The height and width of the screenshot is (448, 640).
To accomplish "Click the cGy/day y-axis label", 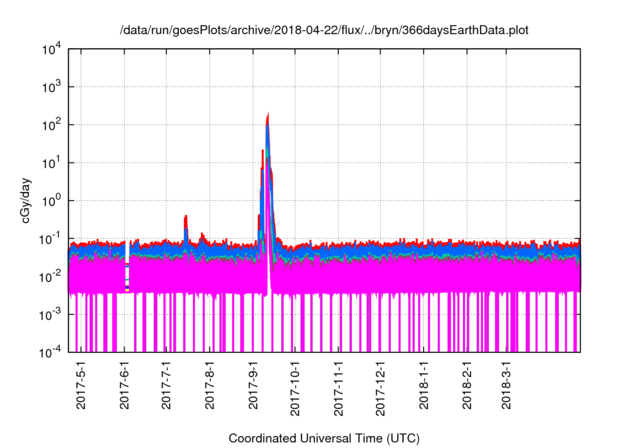I will pos(20,200).
